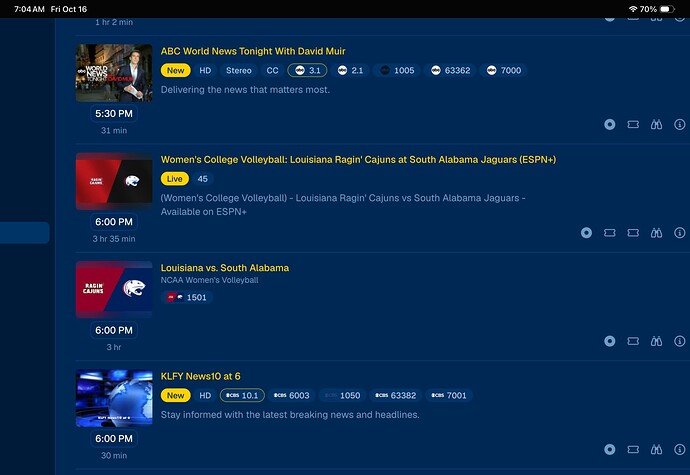Screen dimensions: 690x475
Task: Tap Fri Oct 16 date in status bar
Action: tap(69, 9)
